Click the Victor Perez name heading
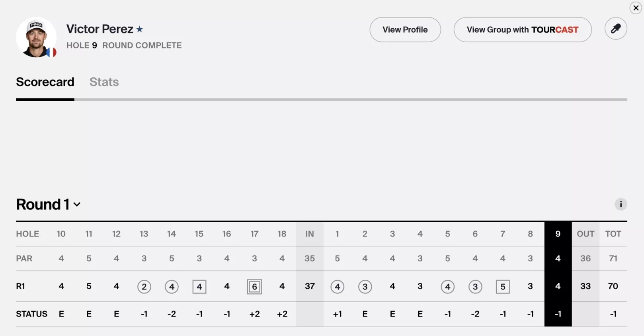644x336 pixels. tap(100, 29)
